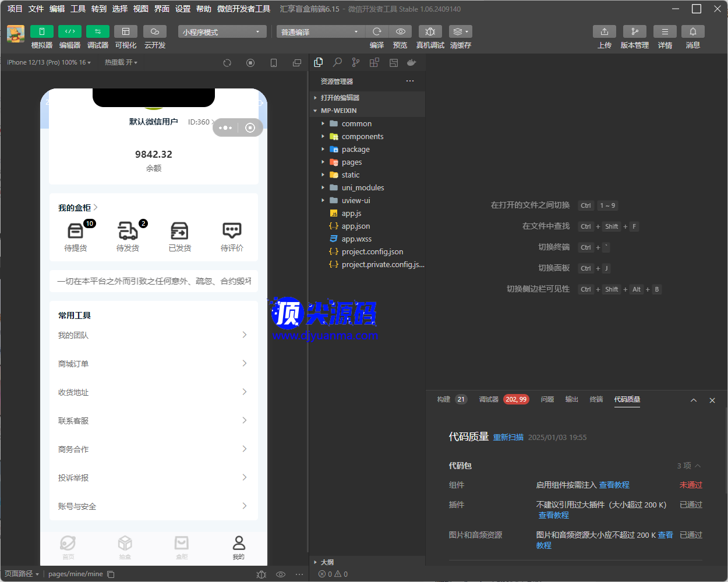Screen dimensions: 728x582
Task: Click the 重新扫描 rescan link
Action: click(x=508, y=438)
